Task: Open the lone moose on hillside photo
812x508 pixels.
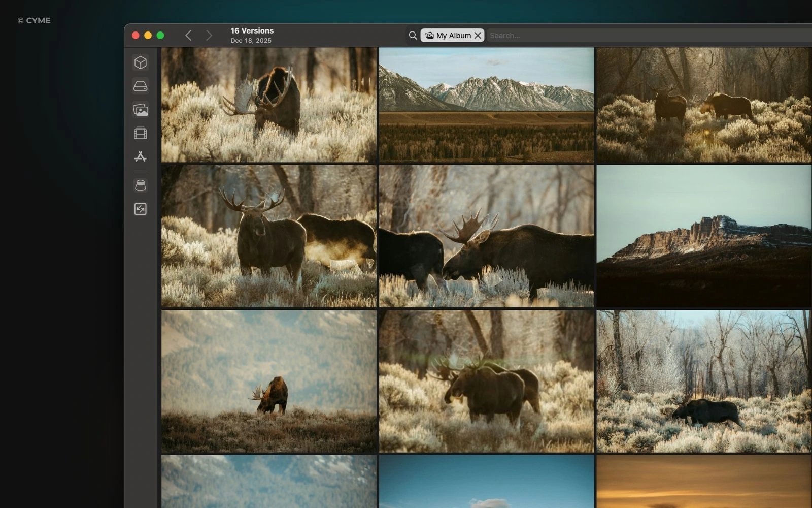Action: click(x=268, y=381)
